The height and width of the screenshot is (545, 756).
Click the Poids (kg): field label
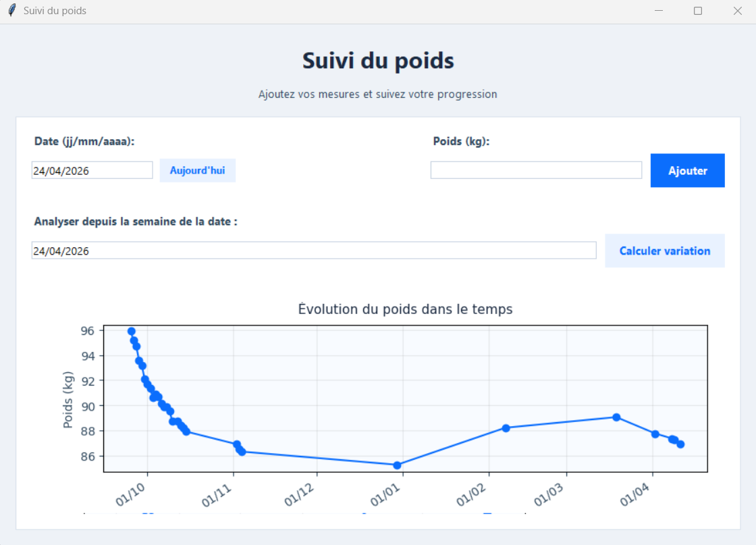pyautogui.click(x=453, y=141)
